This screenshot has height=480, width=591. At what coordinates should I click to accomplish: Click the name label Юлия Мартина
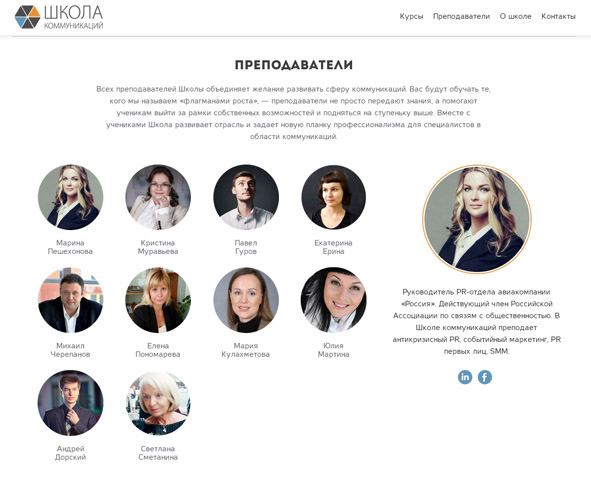(334, 350)
